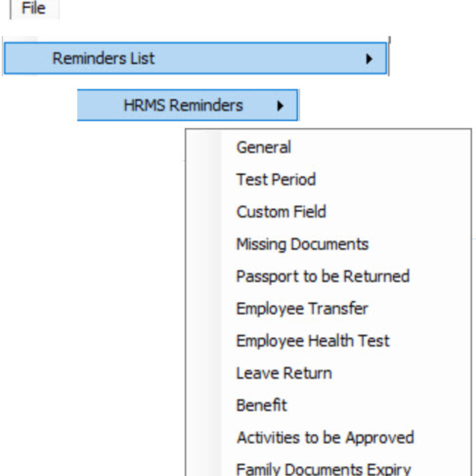This screenshot has width=476, height=476.
Task: Click the blank margin left of HRMS Reminders text
Action: tap(98, 105)
